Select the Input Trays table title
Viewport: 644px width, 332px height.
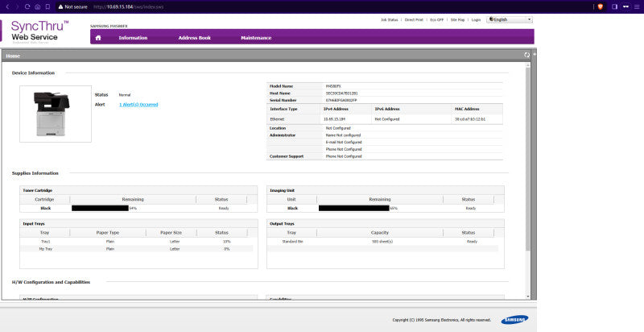(34, 224)
